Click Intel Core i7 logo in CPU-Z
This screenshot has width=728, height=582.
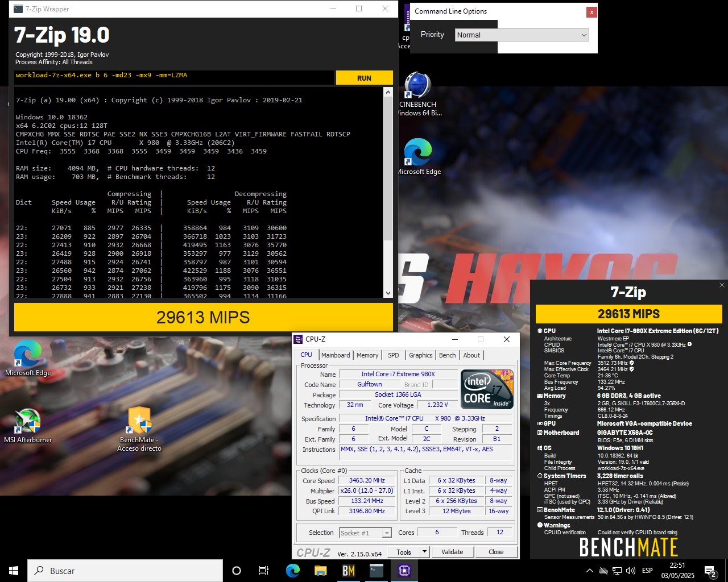[487, 389]
